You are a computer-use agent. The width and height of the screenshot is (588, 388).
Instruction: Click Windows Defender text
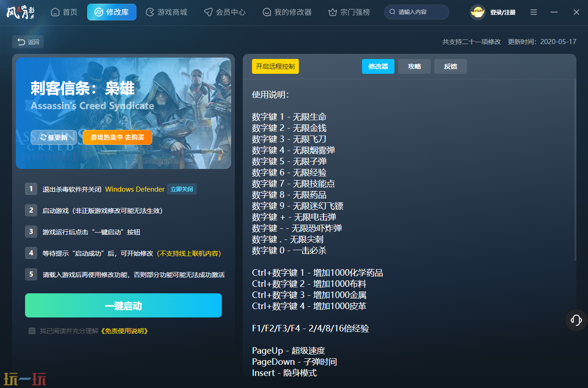(x=135, y=189)
